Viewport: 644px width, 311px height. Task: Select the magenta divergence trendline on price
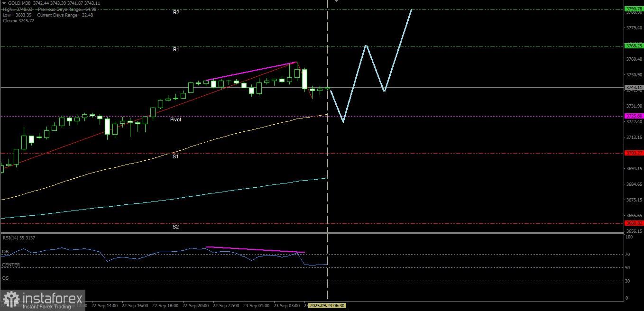coord(251,71)
